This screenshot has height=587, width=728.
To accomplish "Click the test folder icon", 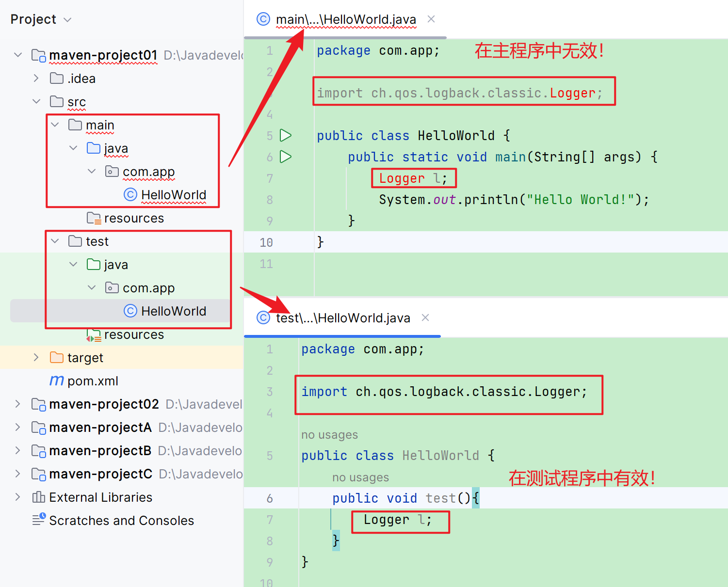I will point(75,241).
